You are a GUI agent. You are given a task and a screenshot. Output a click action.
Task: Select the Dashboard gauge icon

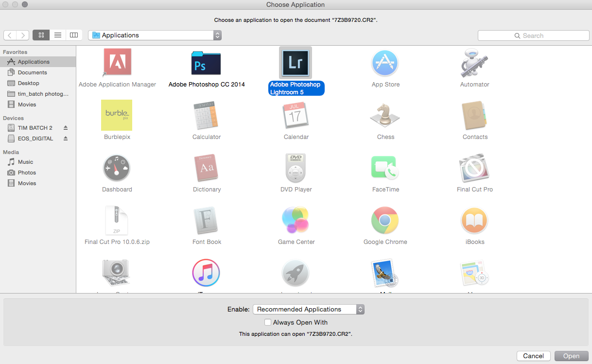coord(117,168)
